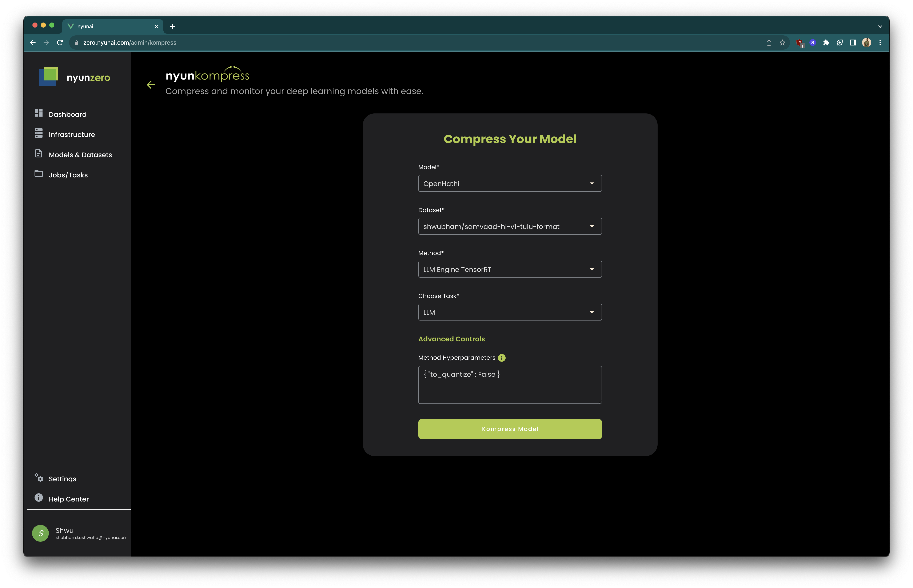The height and width of the screenshot is (588, 913).
Task: Close the nyunai tab
Action: (156, 26)
